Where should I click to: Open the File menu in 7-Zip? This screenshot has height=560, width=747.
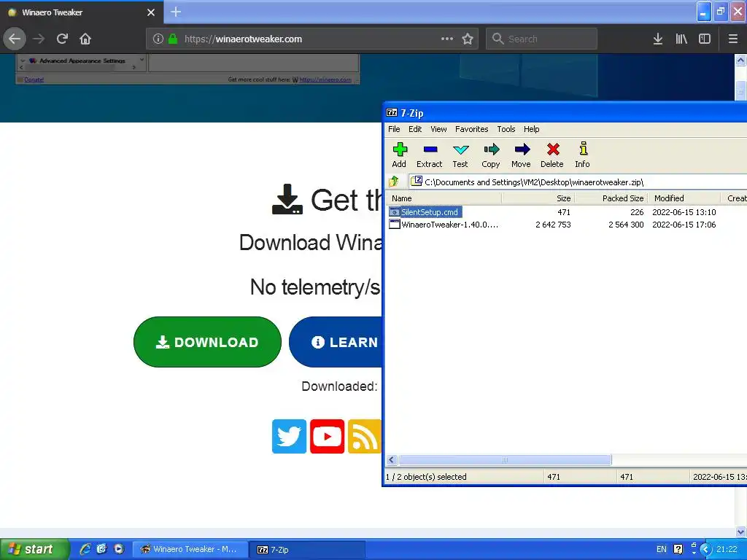coord(394,129)
